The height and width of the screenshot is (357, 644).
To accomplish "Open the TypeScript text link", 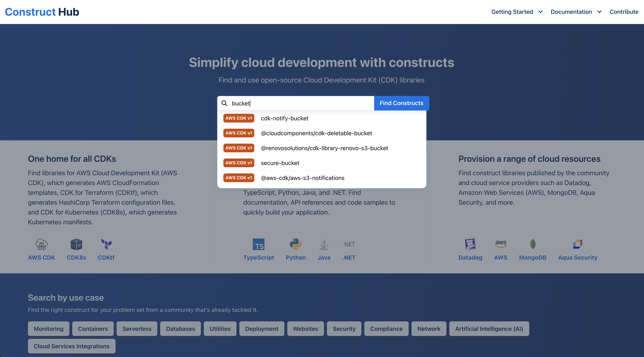I will point(258,257).
